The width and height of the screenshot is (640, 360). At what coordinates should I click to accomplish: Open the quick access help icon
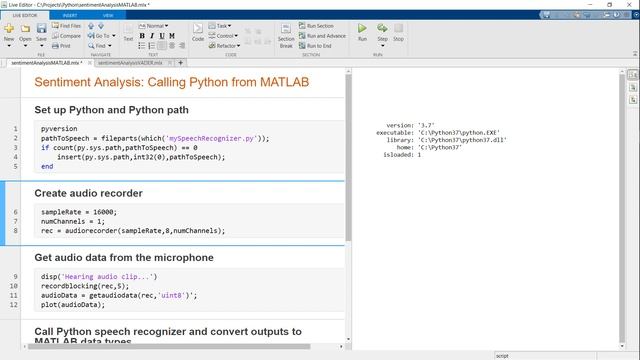(616, 15)
